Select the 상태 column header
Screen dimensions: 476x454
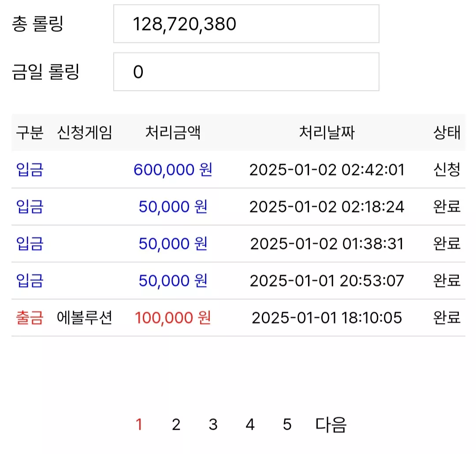click(447, 132)
